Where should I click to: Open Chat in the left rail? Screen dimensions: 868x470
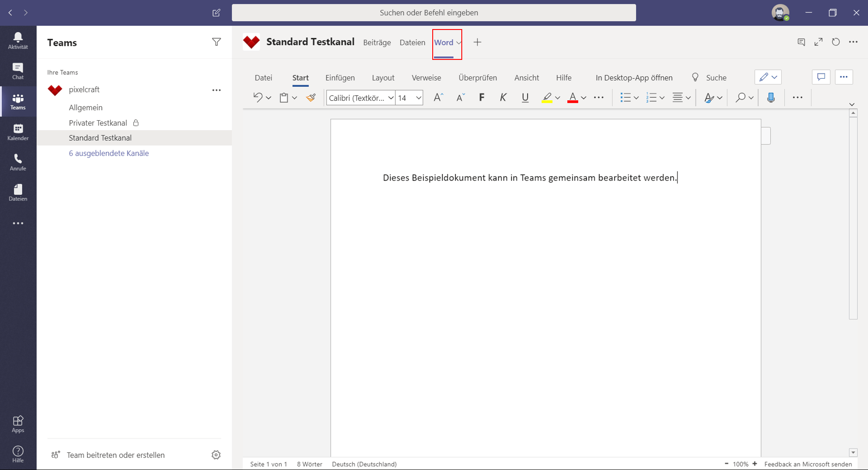tap(18, 71)
